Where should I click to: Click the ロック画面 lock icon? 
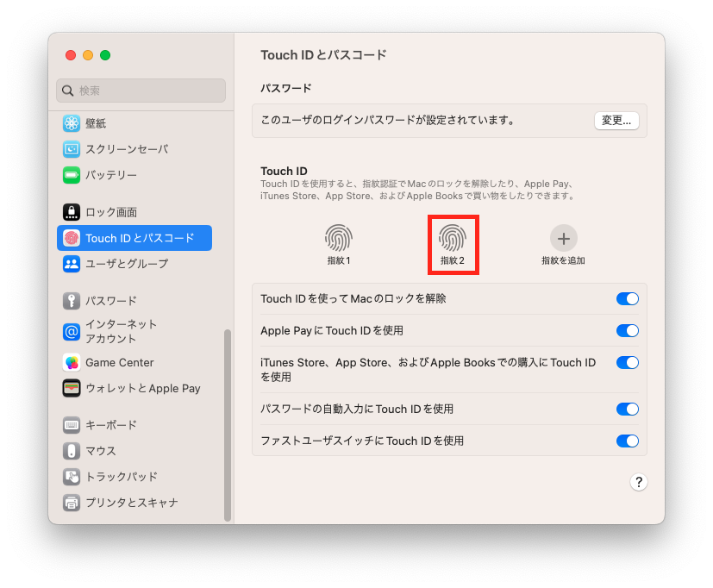point(72,212)
